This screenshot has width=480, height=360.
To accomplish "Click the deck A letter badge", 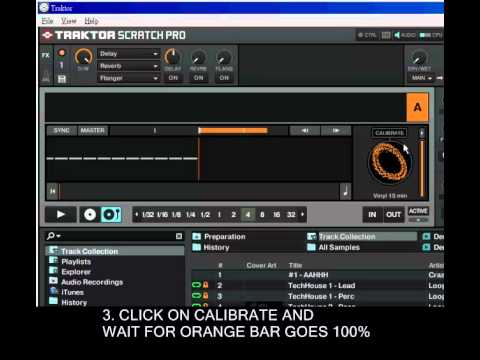I will click(417, 107).
